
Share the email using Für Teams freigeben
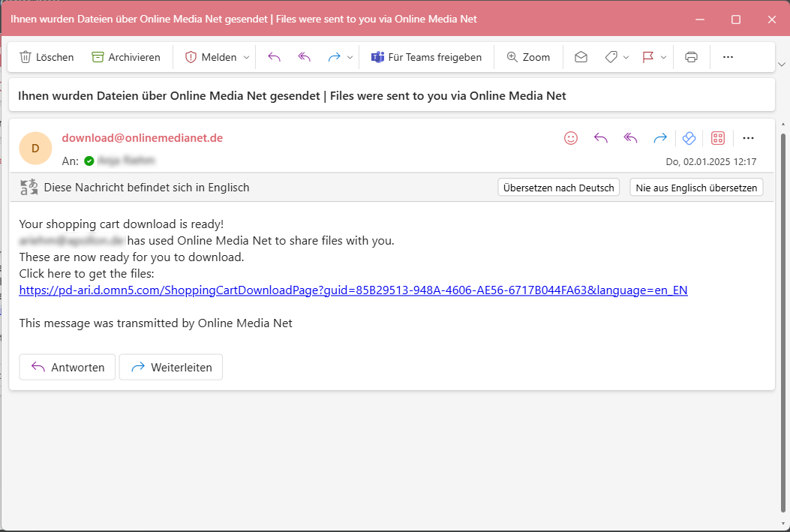click(426, 56)
